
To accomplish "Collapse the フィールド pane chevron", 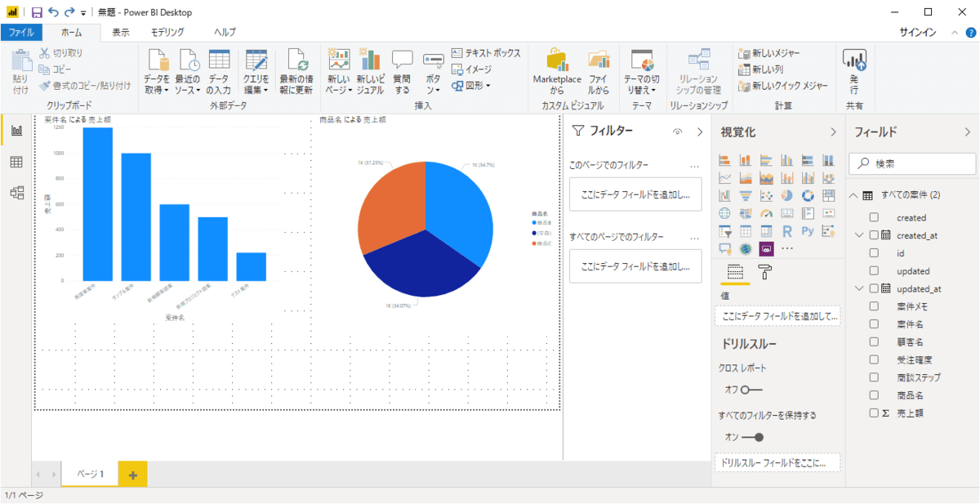I will pos(968,132).
